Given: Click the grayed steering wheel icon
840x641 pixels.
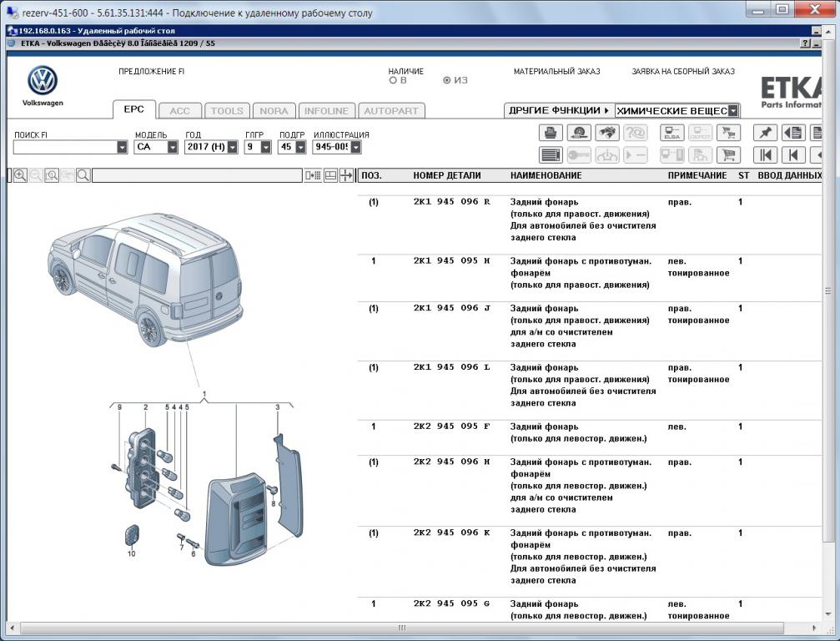Looking at the screenshot, I should [607, 155].
